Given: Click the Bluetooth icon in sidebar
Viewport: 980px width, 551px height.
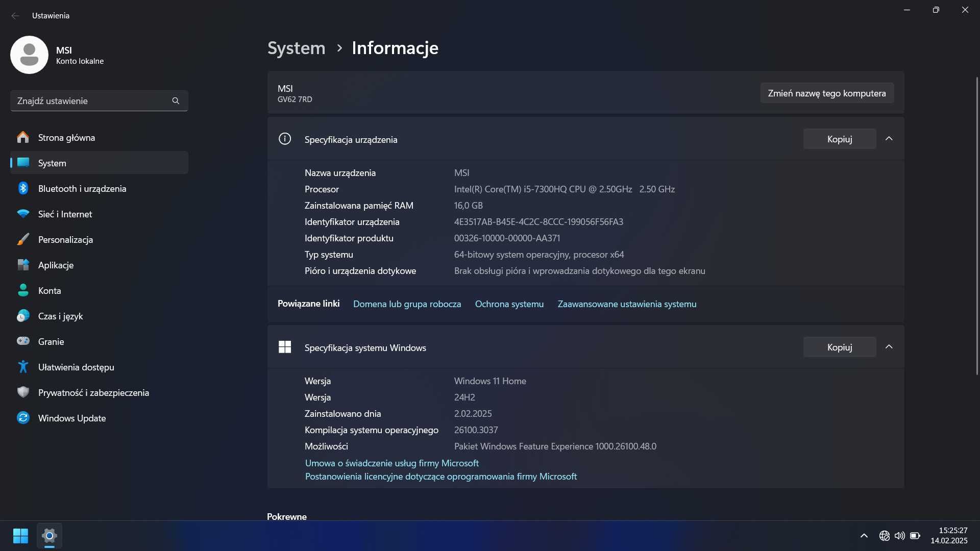Looking at the screenshot, I should click(x=23, y=188).
